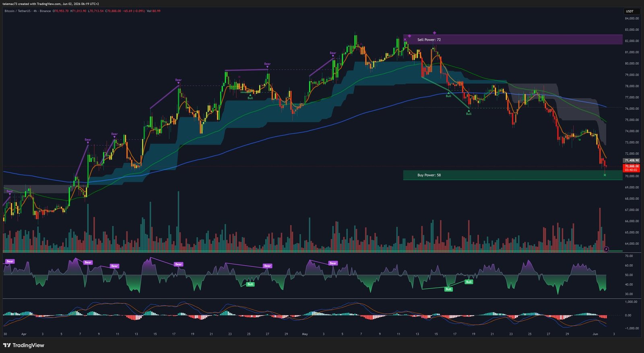Click the purple diamond marker above the Sell Power zone
Viewport: 644px width, 353px height.
[x=434, y=33]
